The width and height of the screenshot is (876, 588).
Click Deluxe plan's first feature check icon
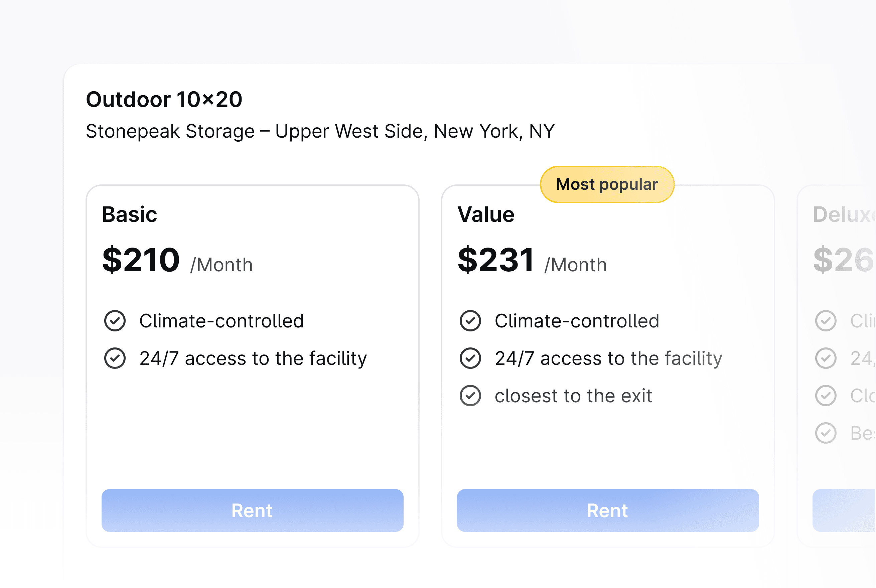(826, 321)
